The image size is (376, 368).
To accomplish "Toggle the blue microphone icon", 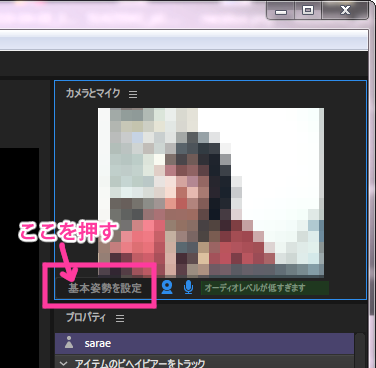I will click(x=188, y=287).
